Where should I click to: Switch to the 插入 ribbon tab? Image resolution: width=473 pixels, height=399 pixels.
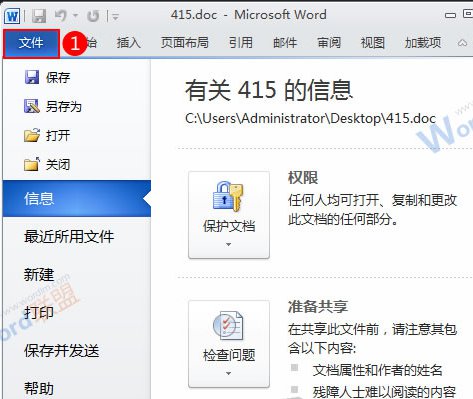point(128,43)
